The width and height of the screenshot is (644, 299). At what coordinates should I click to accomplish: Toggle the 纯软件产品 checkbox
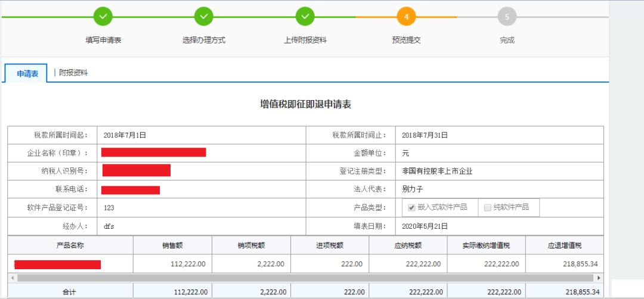click(x=488, y=208)
